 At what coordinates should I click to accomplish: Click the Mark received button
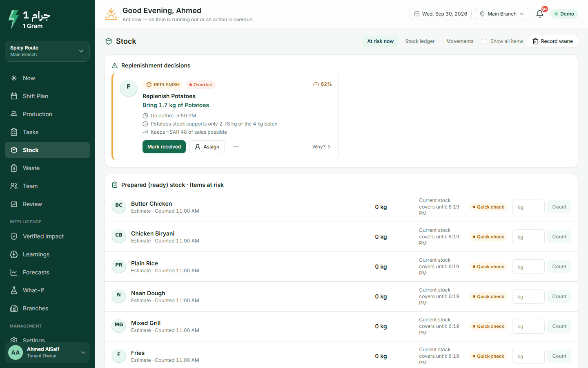pyautogui.click(x=164, y=147)
